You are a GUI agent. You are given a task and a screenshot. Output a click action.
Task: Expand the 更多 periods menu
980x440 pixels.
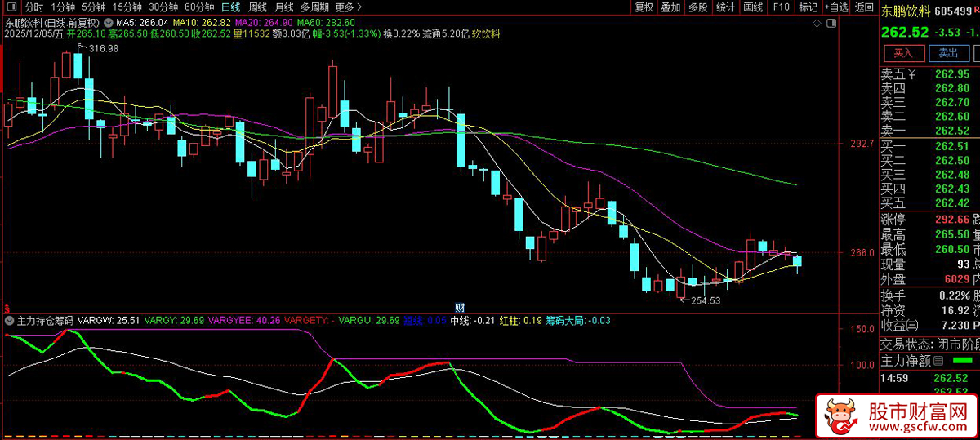(x=349, y=7)
